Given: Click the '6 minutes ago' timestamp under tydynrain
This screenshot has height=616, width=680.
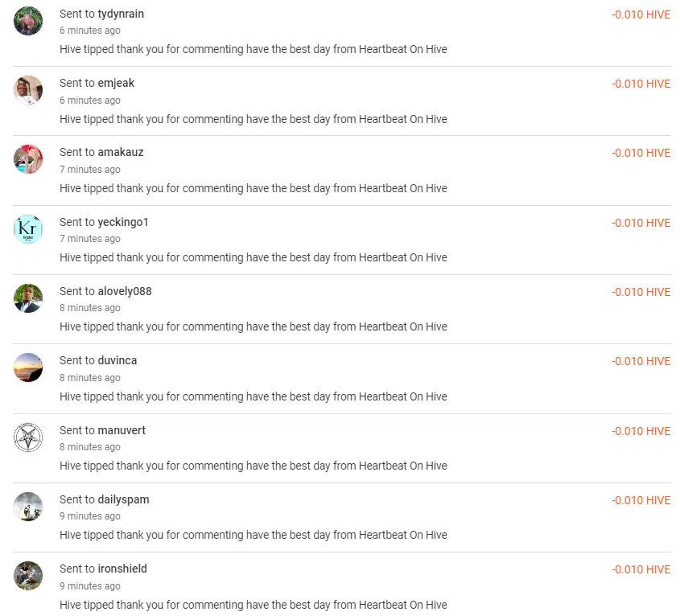Looking at the screenshot, I should click(89, 31).
